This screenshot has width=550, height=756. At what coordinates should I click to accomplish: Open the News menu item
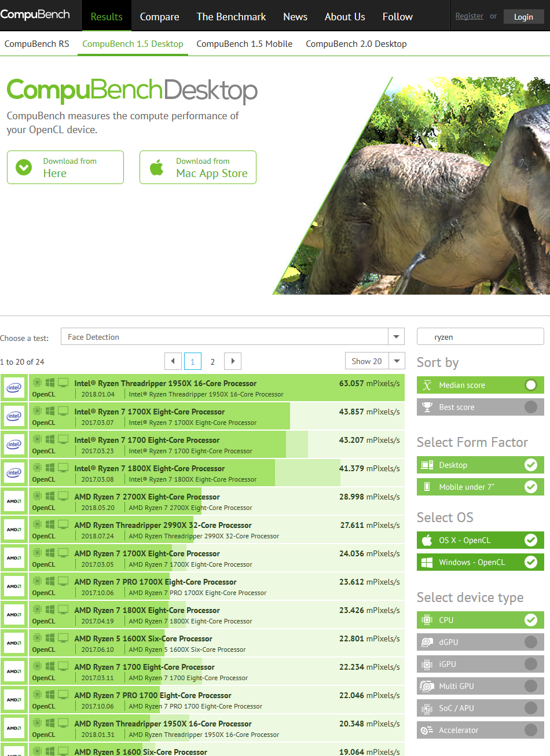(x=295, y=16)
